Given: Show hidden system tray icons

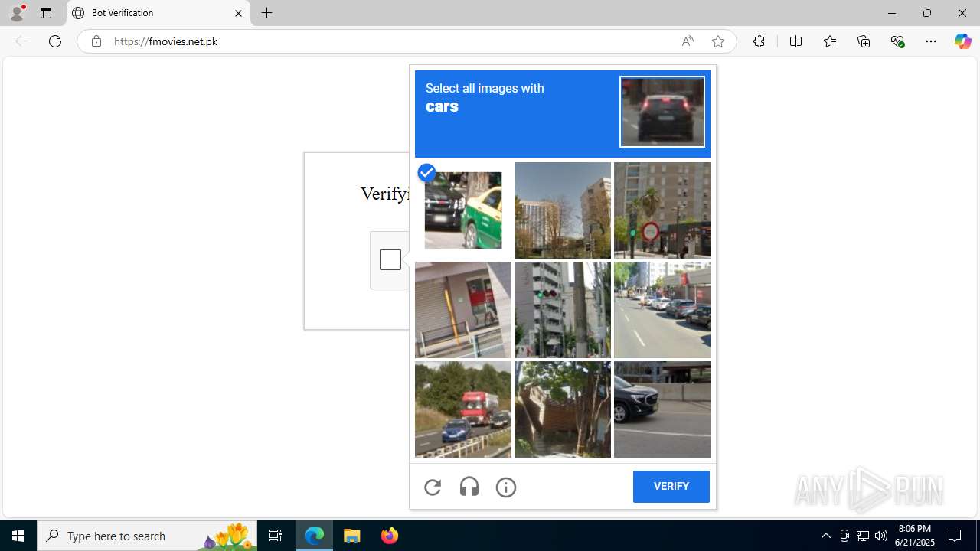Looking at the screenshot, I should [x=825, y=536].
